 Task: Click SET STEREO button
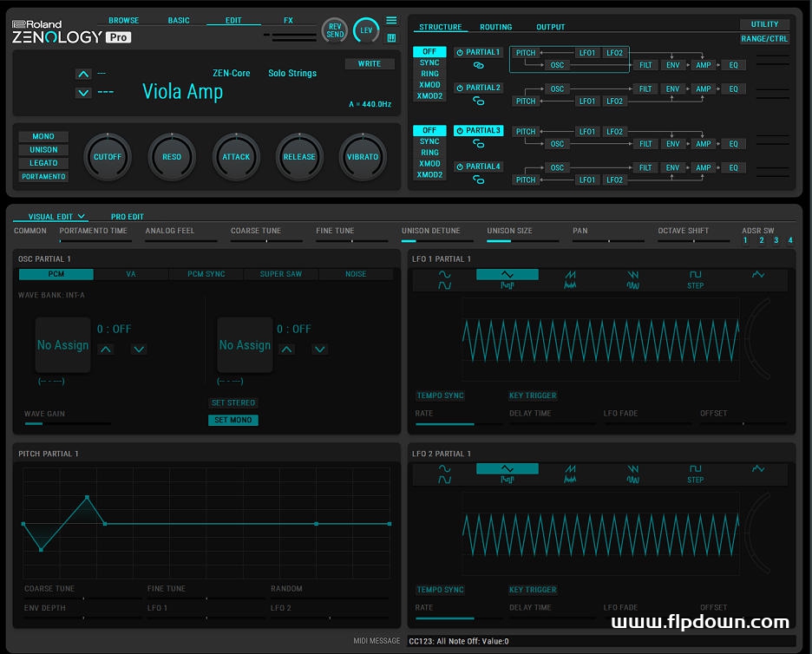tap(233, 402)
